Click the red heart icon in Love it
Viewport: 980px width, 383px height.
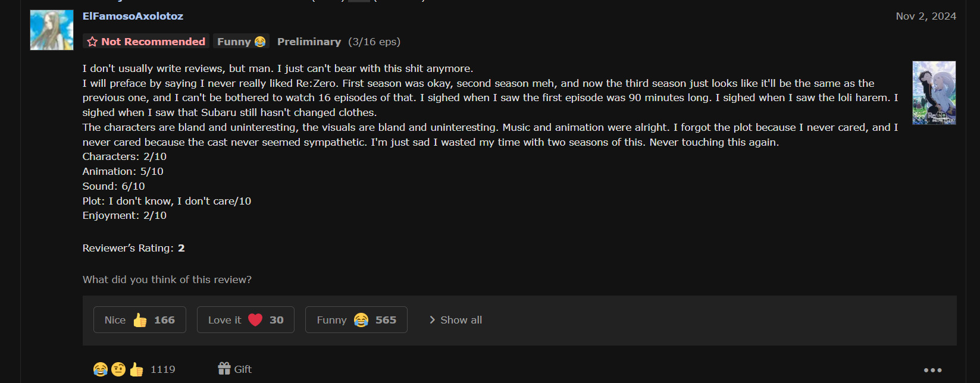point(255,320)
